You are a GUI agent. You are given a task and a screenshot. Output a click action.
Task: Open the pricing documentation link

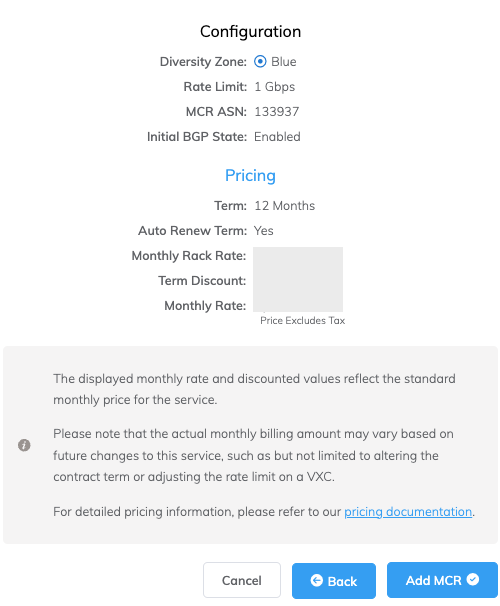pyautogui.click(x=408, y=512)
